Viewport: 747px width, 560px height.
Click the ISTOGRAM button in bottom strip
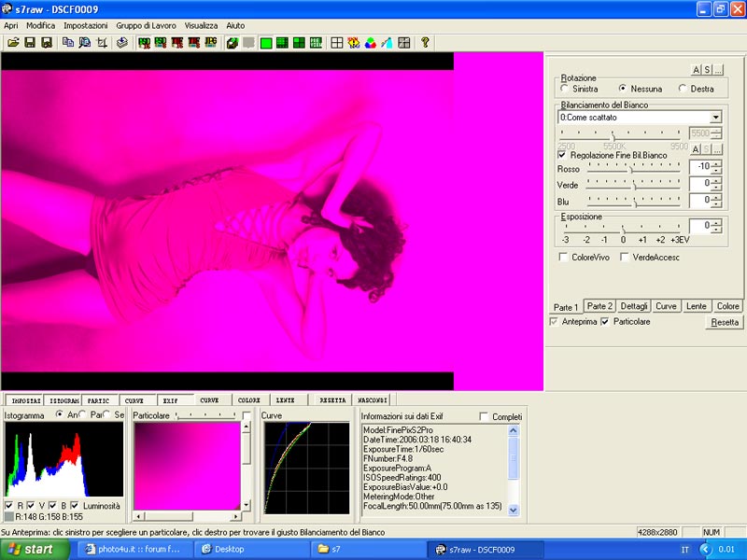(63, 400)
